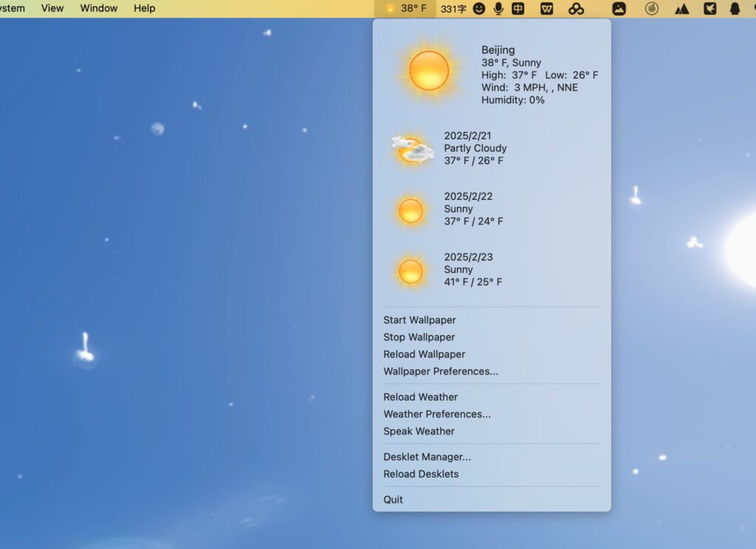Image resolution: width=756 pixels, height=549 pixels.
Task: Click the 331字 word count item
Action: 453,8
